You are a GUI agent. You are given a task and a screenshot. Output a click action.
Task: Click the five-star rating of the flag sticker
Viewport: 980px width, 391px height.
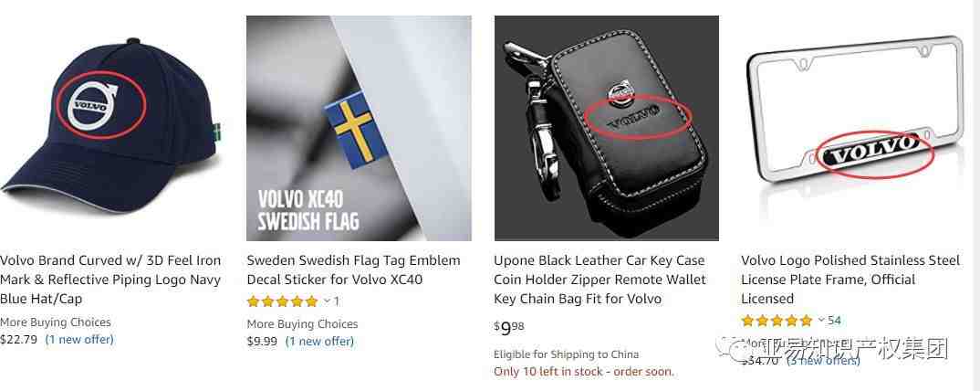point(283,301)
